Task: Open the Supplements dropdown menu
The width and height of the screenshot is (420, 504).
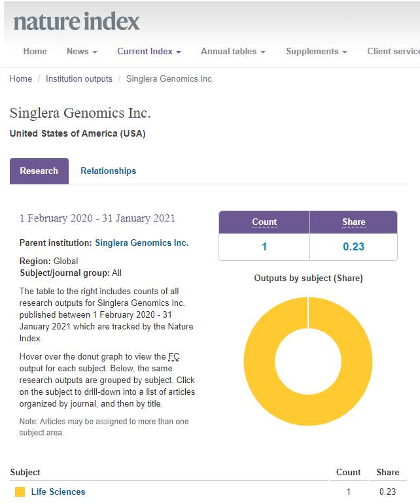Action: coord(316,52)
